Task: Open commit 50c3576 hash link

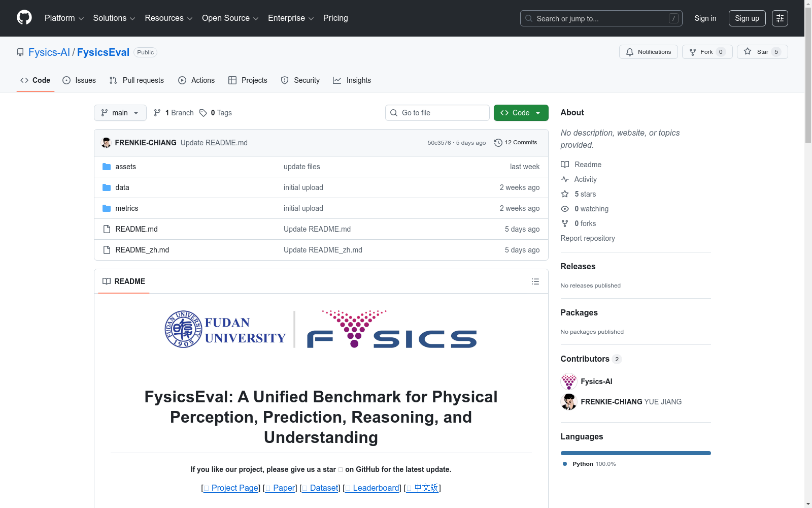Action: click(x=439, y=143)
